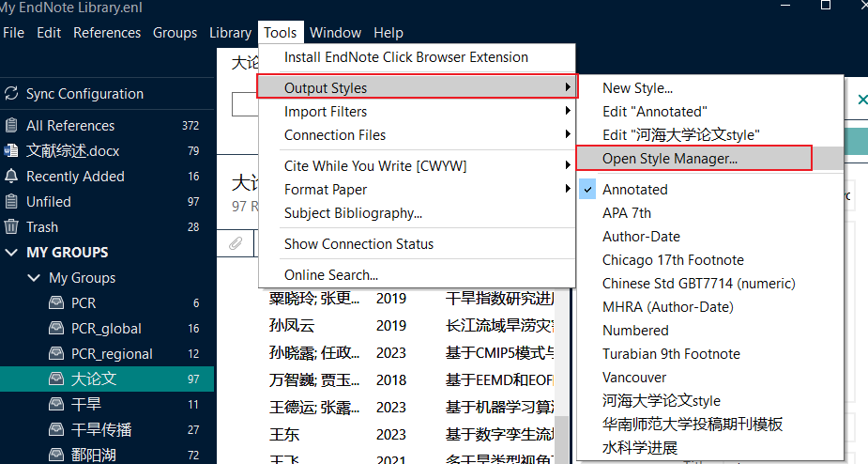Click the All References clipboard icon
This screenshot has width=868, height=464.
[x=11, y=125]
